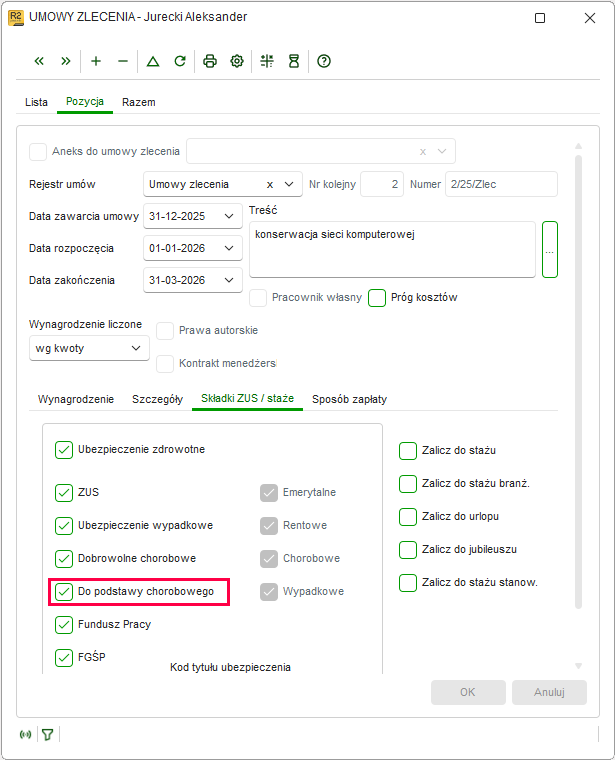Click the hourglass icon in the toolbar
Screen dimensions: 615x760
(x=294, y=61)
